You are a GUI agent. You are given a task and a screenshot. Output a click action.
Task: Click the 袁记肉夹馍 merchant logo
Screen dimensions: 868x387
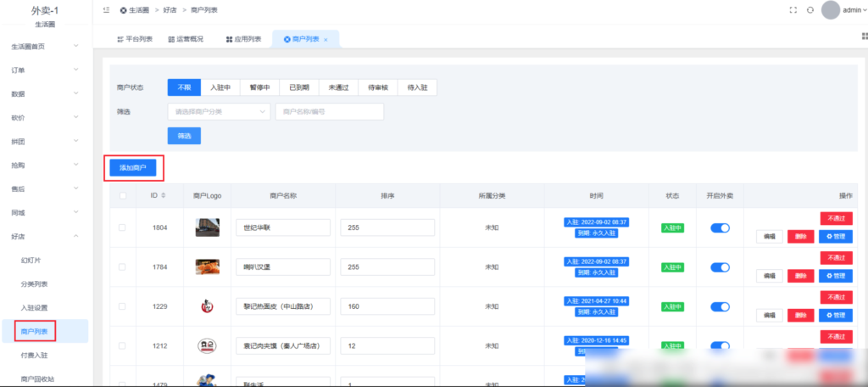(x=207, y=345)
